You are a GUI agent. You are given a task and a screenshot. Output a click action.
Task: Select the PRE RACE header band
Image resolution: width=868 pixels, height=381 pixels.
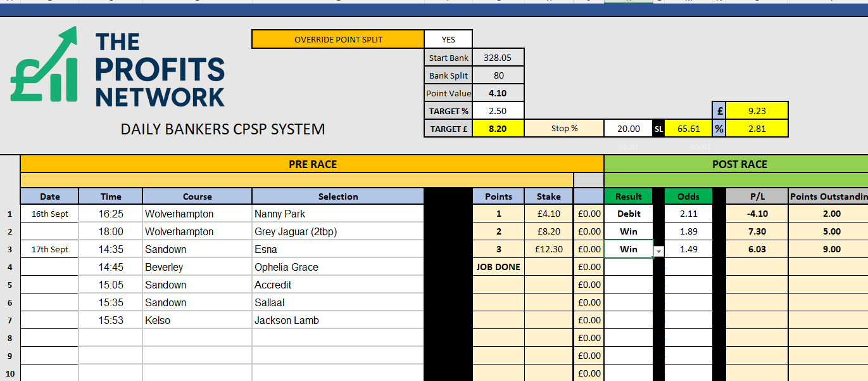[x=312, y=164]
